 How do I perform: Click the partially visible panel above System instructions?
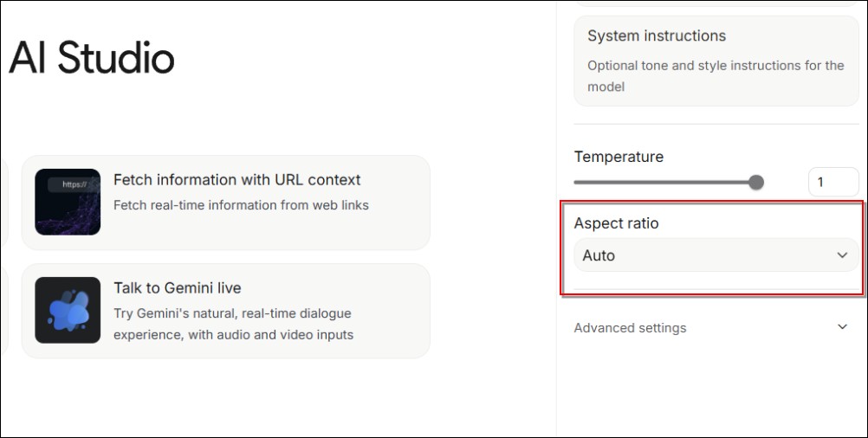point(716,4)
